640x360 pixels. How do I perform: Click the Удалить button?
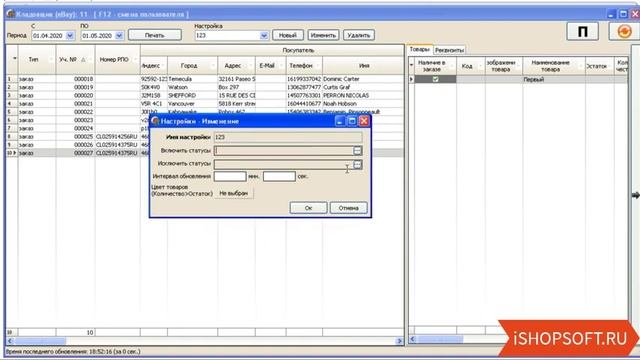[x=358, y=35]
